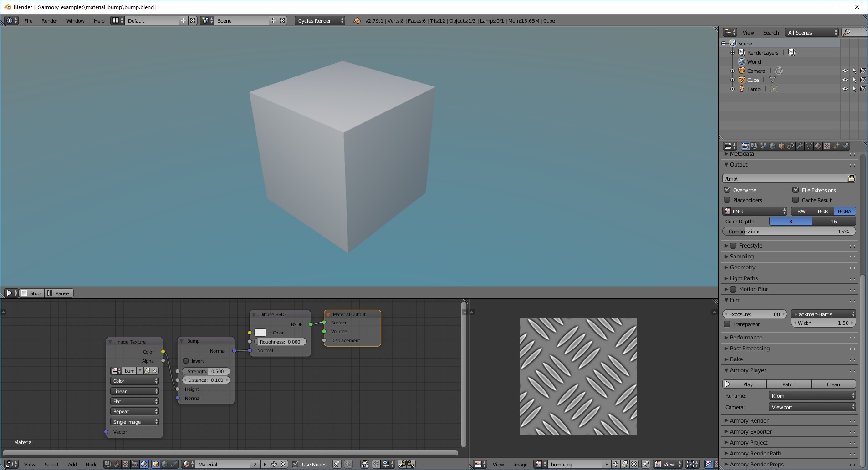Image resolution: width=868 pixels, height=470 pixels.
Task: Open the Particles properties sparkle icon
Action: 836,146
